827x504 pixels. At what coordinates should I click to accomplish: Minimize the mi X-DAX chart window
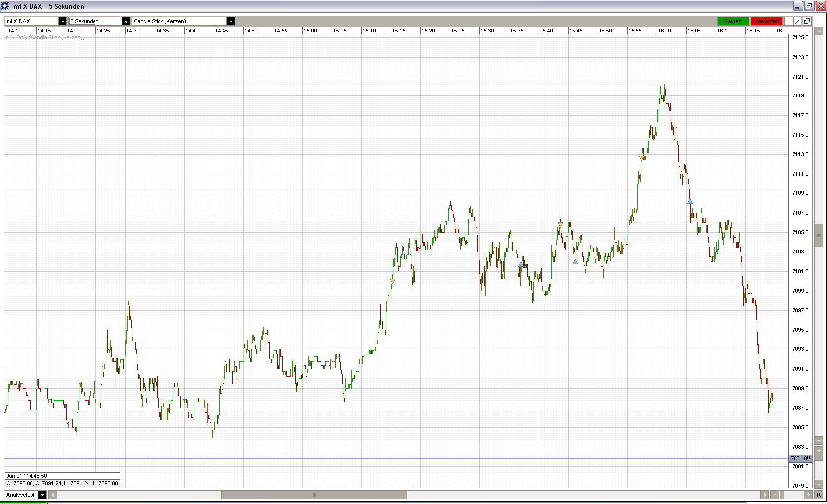click(x=798, y=6)
